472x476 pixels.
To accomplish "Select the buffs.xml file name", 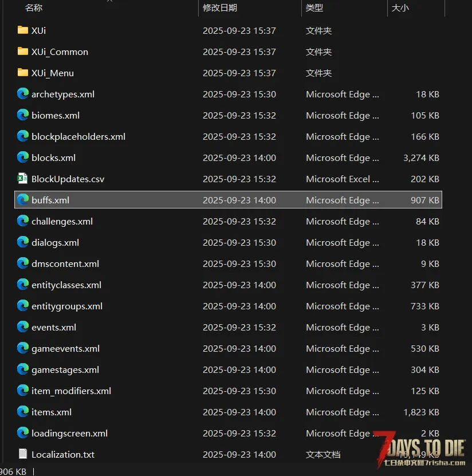I will pos(50,200).
